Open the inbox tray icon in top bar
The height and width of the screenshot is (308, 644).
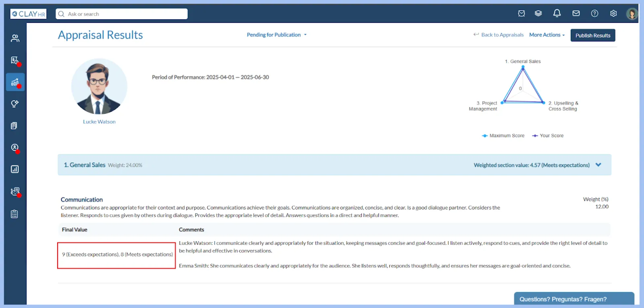[x=522, y=13]
